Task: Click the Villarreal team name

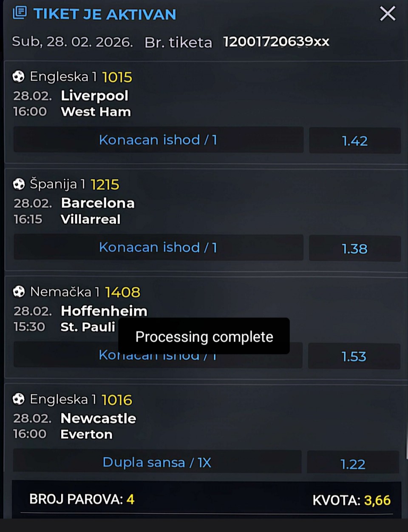Action: [91, 219]
